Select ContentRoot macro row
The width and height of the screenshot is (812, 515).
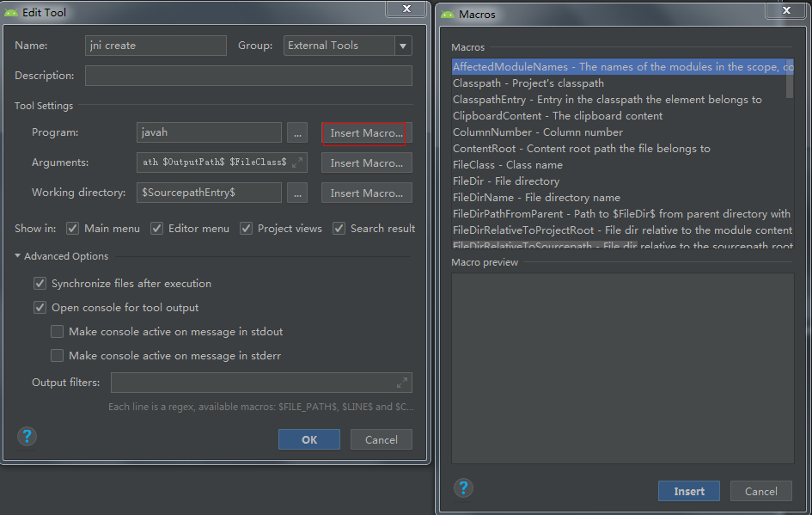click(622, 149)
